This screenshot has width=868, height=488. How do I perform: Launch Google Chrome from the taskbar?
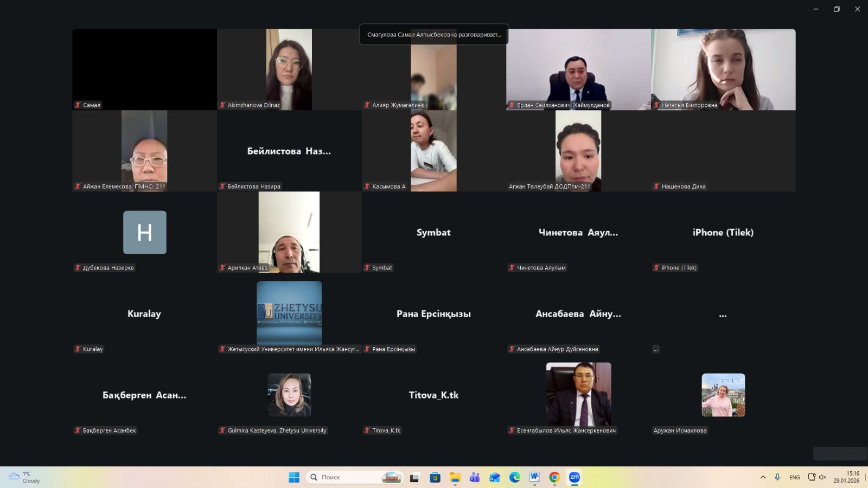[x=554, y=477]
